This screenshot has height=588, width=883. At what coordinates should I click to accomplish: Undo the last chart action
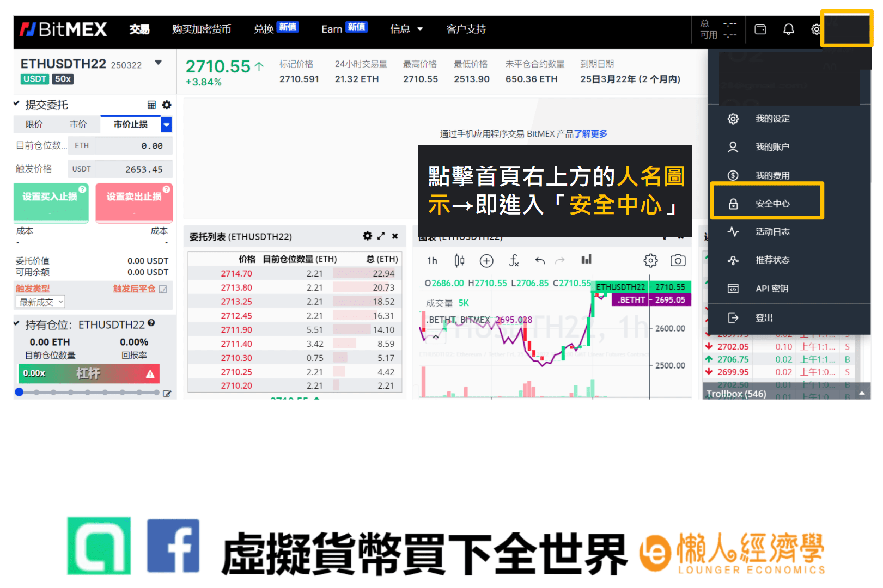pyautogui.click(x=540, y=261)
